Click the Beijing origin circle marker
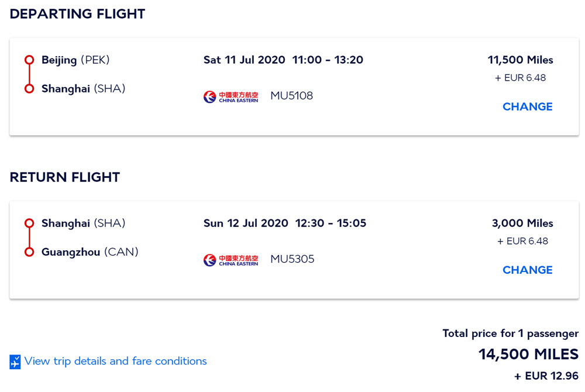Viewport: 585px width, 392px height. point(29,60)
